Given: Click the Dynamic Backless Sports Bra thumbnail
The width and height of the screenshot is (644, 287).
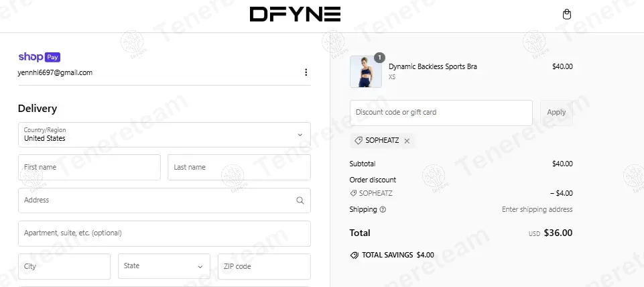Looking at the screenshot, I should [x=366, y=71].
